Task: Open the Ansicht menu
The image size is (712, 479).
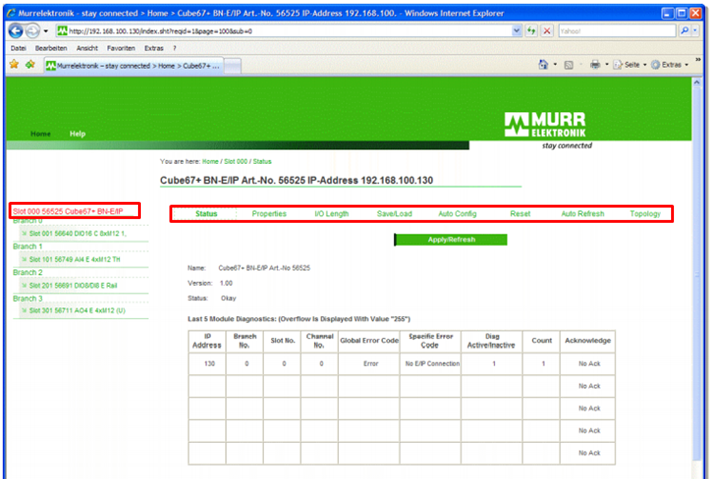Action: 87,48
